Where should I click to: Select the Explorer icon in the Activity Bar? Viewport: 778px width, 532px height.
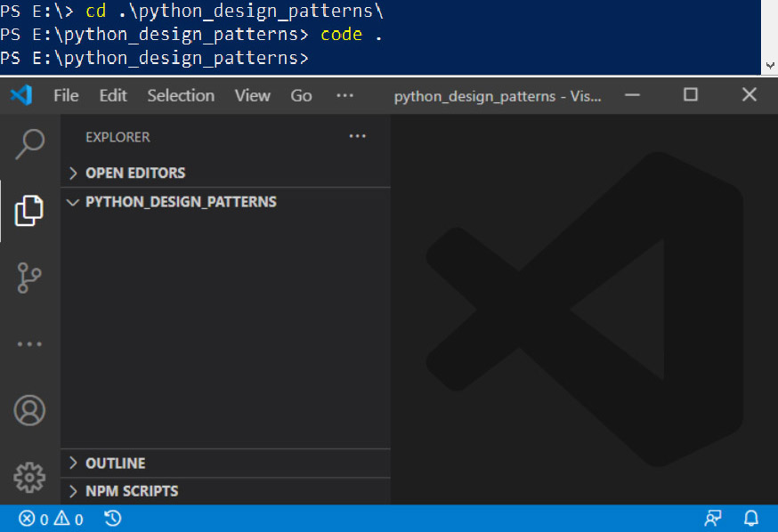pos(28,211)
